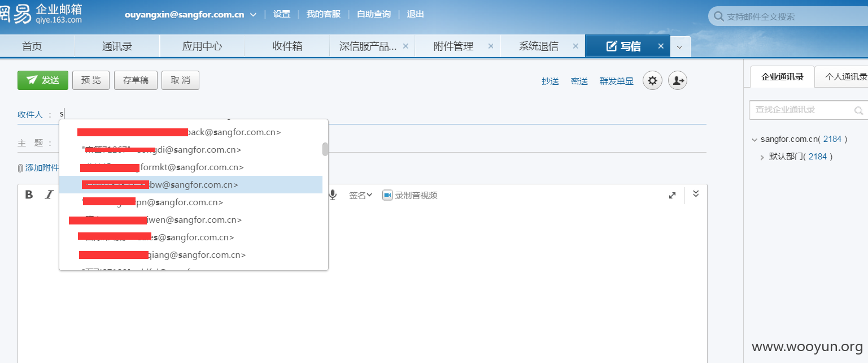This screenshot has width=868, height=363.
Task: Expand the editor to fullscreen icon
Action: [x=672, y=195]
